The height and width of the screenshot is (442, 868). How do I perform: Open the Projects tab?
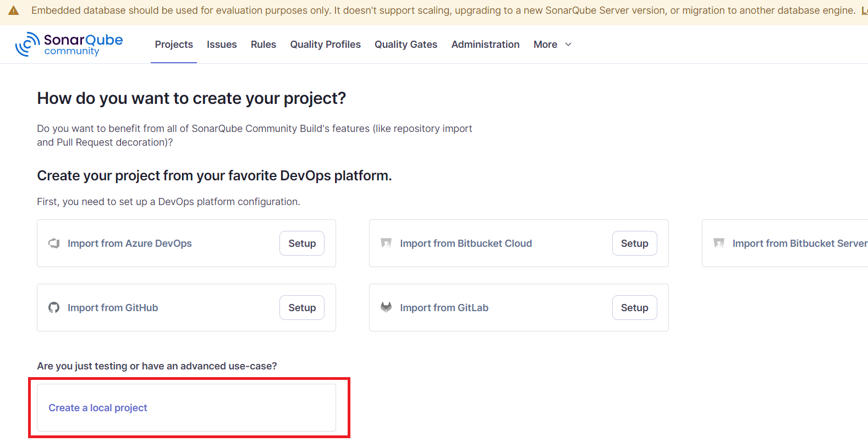[x=174, y=45]
